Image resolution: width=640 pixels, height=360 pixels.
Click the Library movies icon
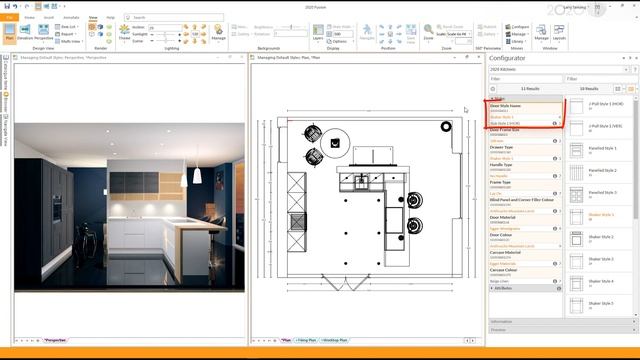click(x=508, y=41)
